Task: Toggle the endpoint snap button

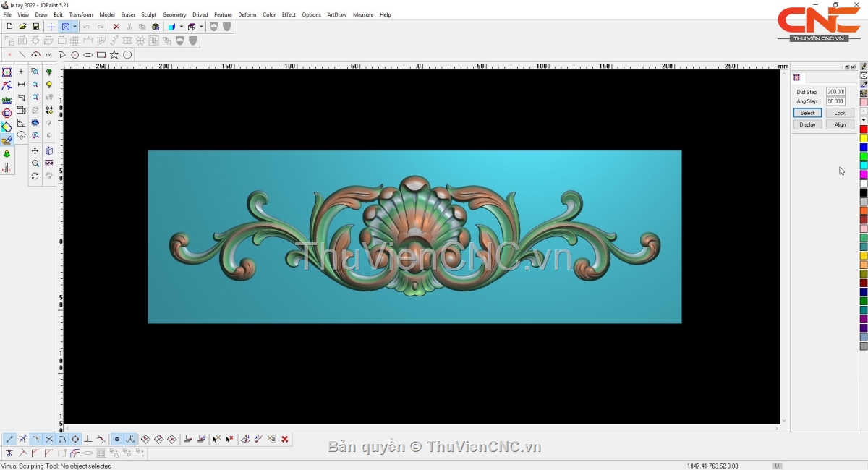Action: click(9, 439)
